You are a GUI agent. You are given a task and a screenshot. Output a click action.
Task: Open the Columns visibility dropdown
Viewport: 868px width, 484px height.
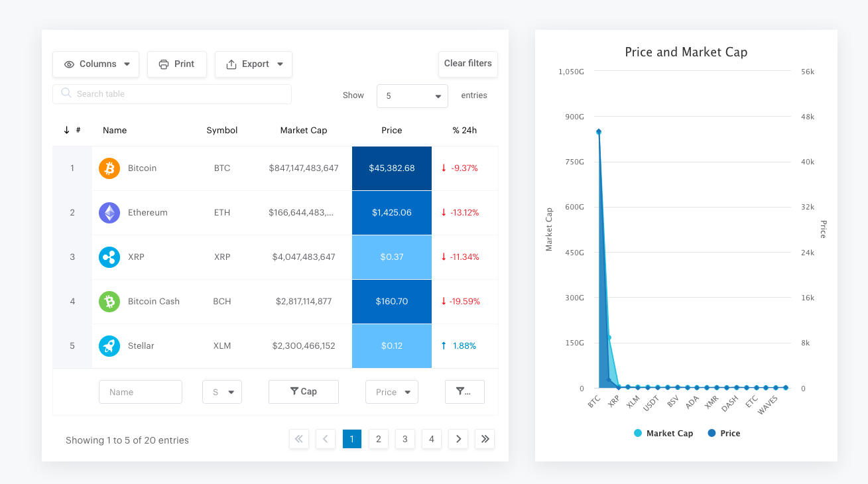tap(96, 64)
